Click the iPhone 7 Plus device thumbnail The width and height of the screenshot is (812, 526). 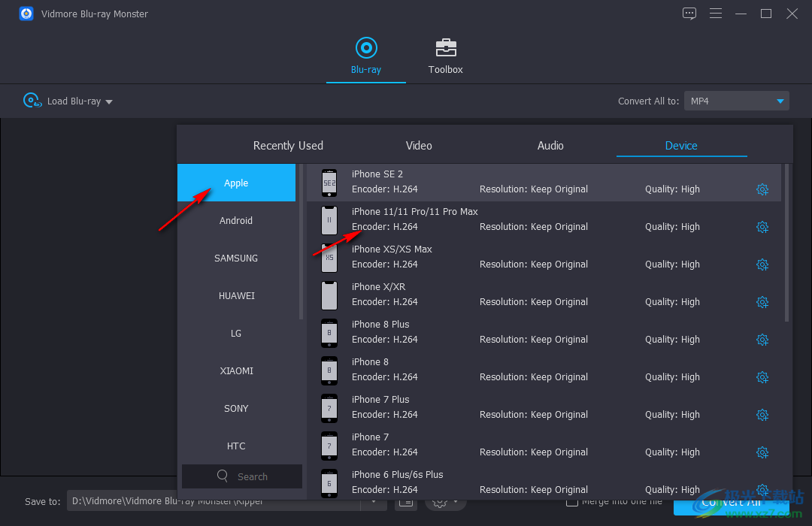click(x=329, y=407)
